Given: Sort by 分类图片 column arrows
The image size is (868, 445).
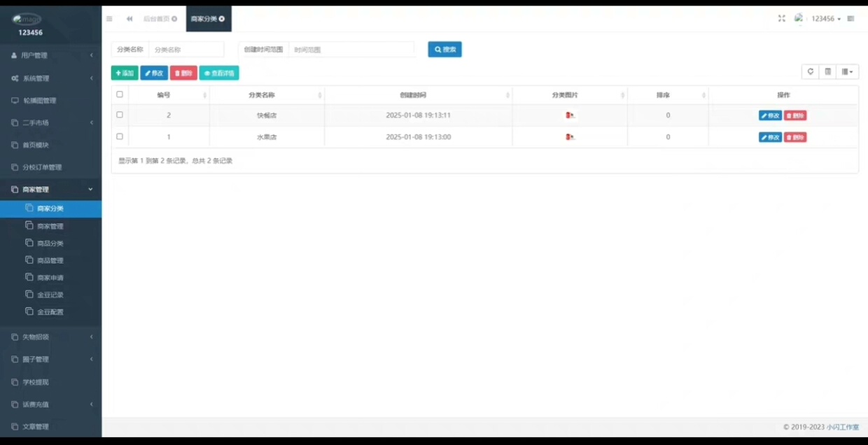Looking at the screenshot, I should tap(622, 95).
